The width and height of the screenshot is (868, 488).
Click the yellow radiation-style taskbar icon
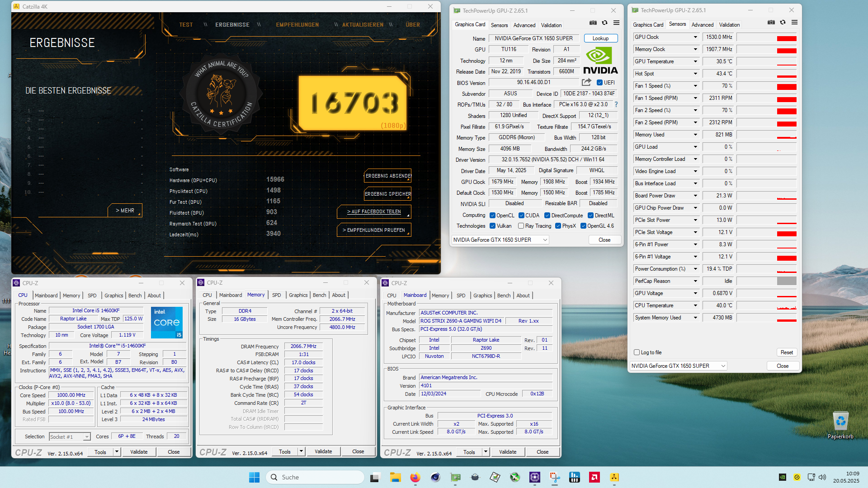[x=614, y=477]
